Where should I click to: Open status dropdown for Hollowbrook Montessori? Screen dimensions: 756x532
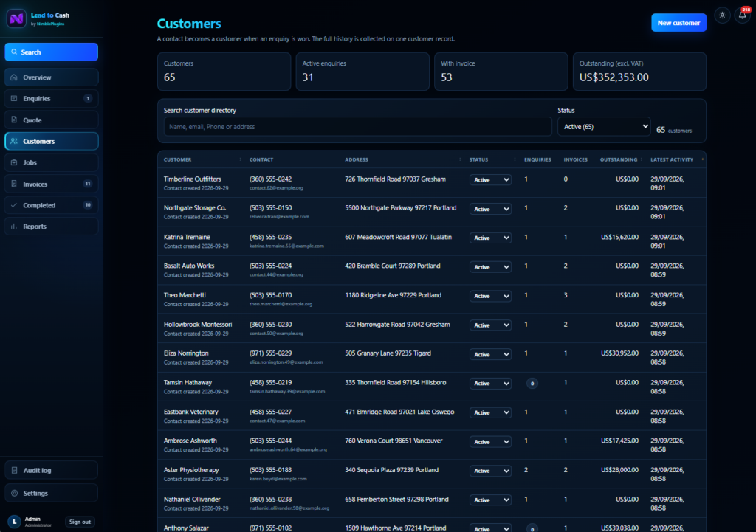490,325
